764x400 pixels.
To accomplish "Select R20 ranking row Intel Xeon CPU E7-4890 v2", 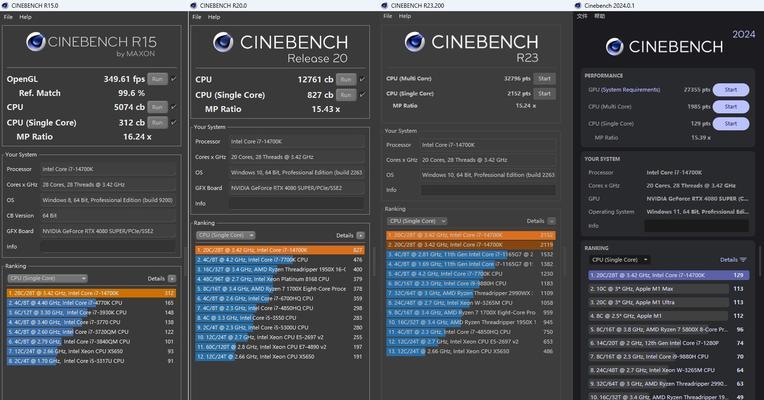I will (x=280, y=347).
